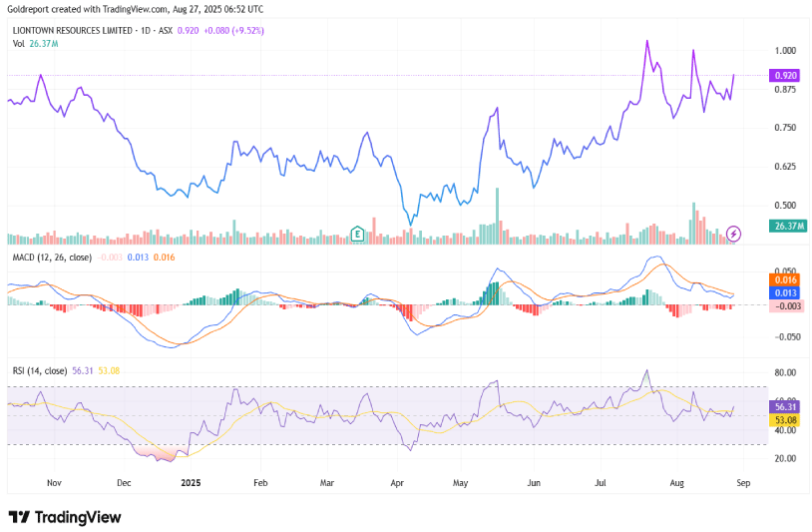Click the earnings 'E' marker on the chart
Screen dimensions: 812x532
click(x=357, y=235)
